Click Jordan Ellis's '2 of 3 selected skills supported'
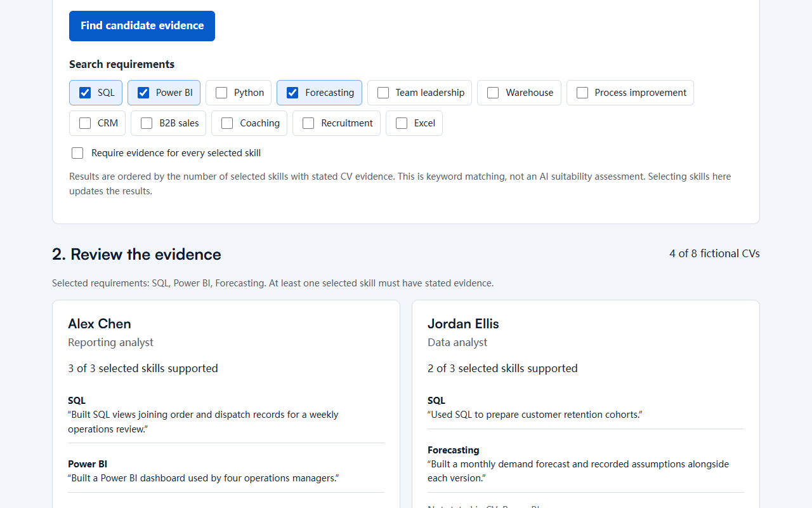Image resolution: width=812 pixels, height=508 pixels. (502, 368)
